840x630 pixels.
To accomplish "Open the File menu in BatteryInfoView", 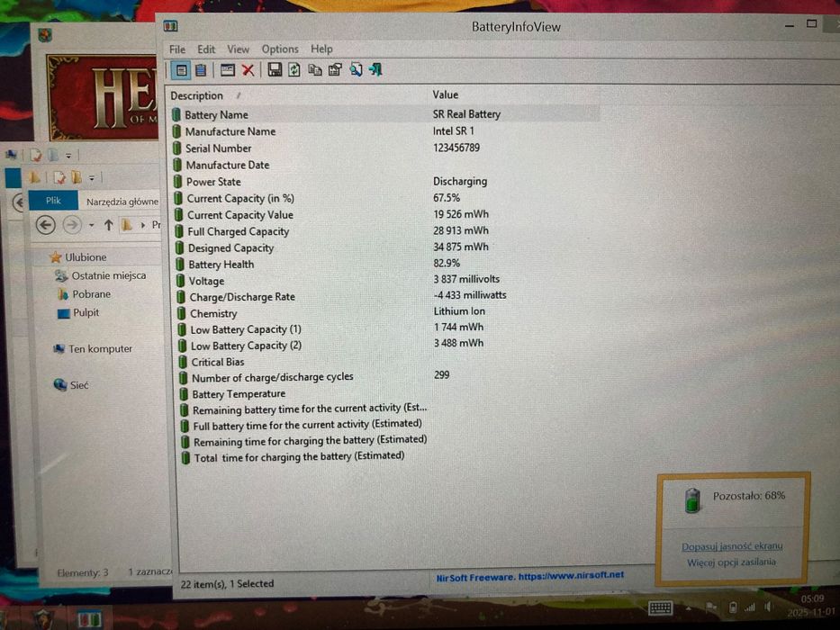I will (176, 49).
